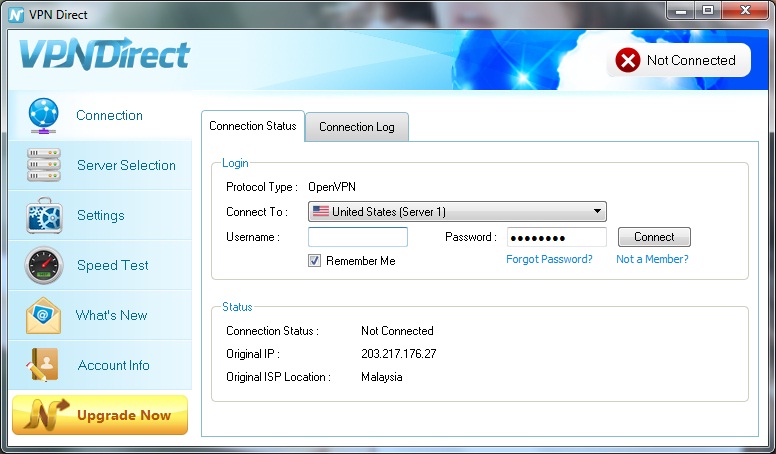Click the Connection globe icon

[x=44, y=116]
